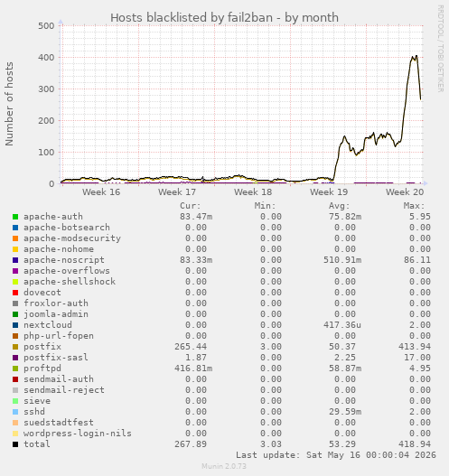The width and height of the screenshot is (449, 476).
Task: Click the apache-shellshock lime swatch
Action: click(x=15, y=282)
